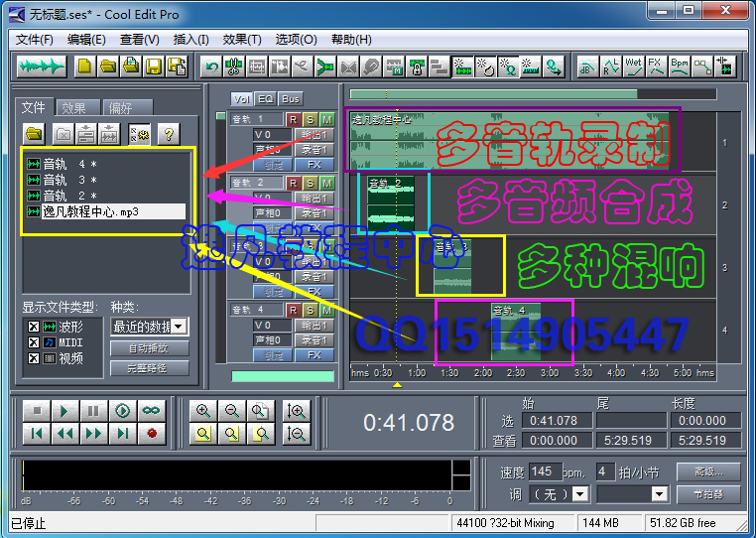Click the fast forward double-arrow button
Viewport: 756px width, 538px height.
coord(93,434)
